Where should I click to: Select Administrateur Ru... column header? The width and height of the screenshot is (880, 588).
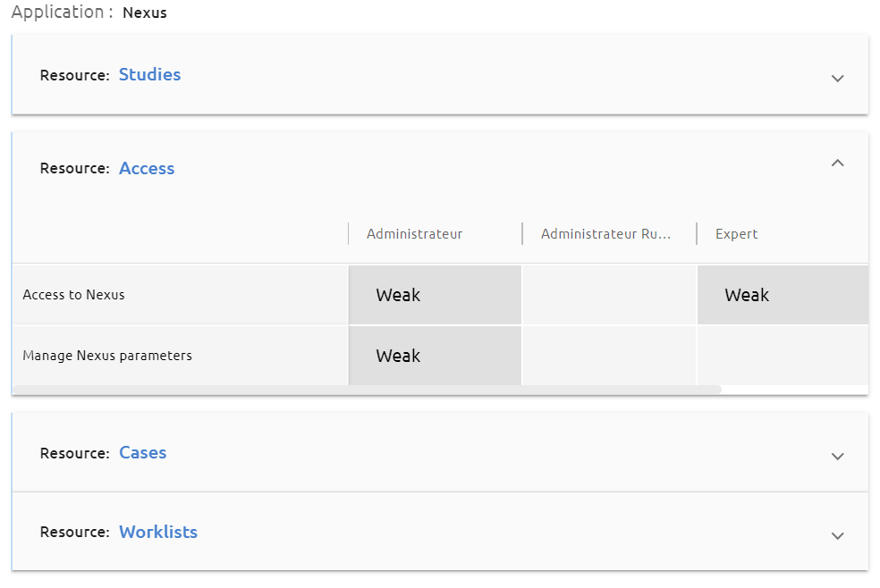click(605, 234)
